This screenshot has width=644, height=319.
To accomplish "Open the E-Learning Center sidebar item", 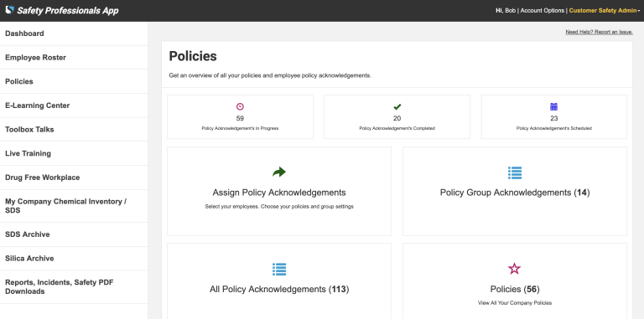I will pyautogui.click(x=74, y=105).
